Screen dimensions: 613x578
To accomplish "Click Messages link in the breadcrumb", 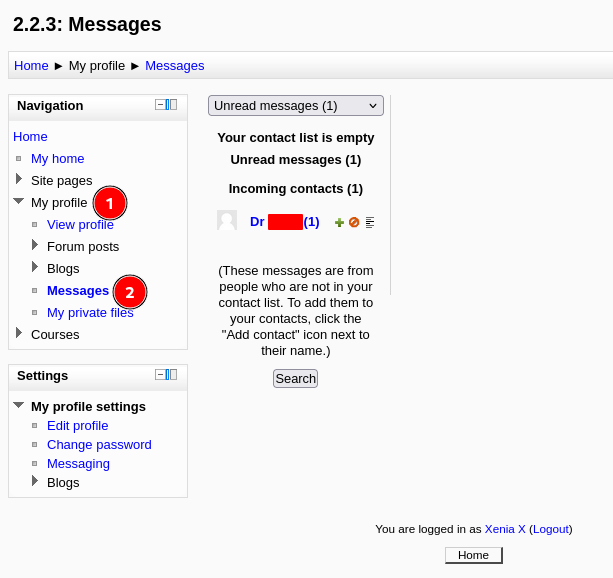I will pyautogui.click(x=175, y=66).
